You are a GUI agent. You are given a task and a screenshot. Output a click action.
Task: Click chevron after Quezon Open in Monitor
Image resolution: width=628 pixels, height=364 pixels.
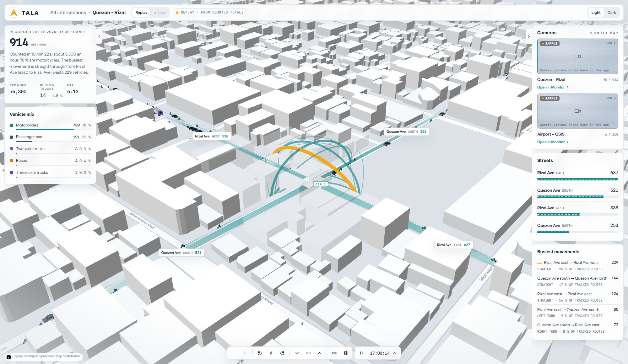pyautogui.click(x=568, y=87)
